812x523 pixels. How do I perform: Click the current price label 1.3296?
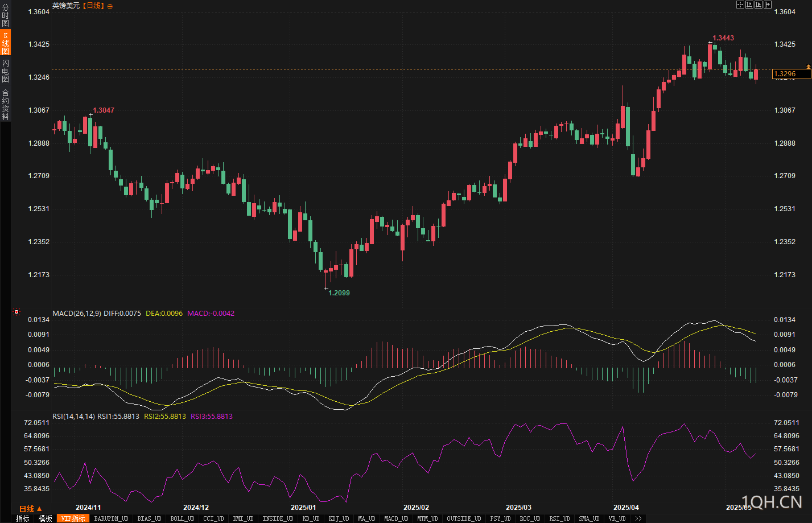pyautogui.click(x=792, y=74)
